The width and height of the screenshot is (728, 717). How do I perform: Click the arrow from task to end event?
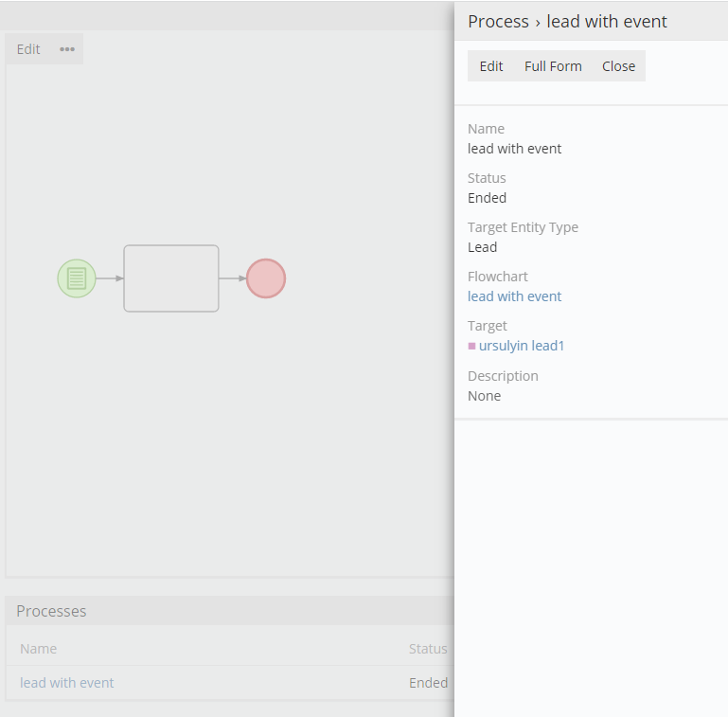point(233,278)
